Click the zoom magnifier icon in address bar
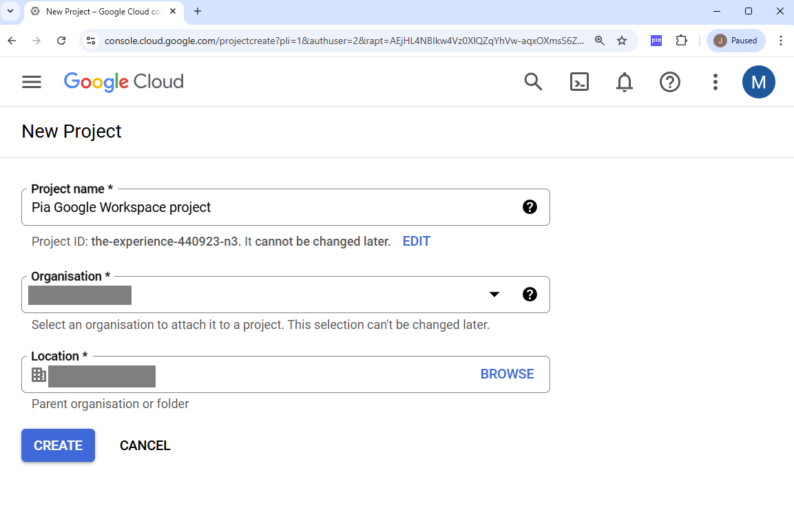794x532 pixels. pyautogui.click(x=599, y=41)
